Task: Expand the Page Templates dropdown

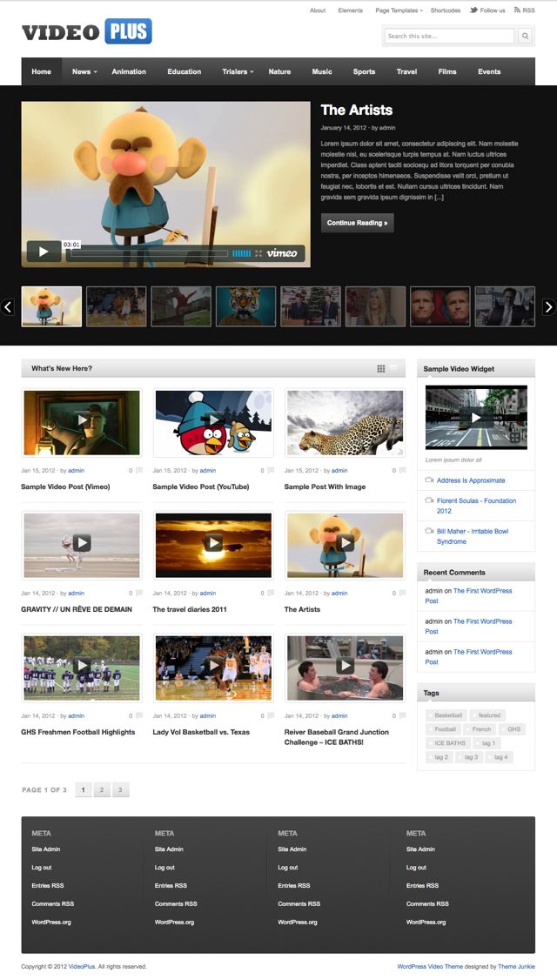Action: 399,10
